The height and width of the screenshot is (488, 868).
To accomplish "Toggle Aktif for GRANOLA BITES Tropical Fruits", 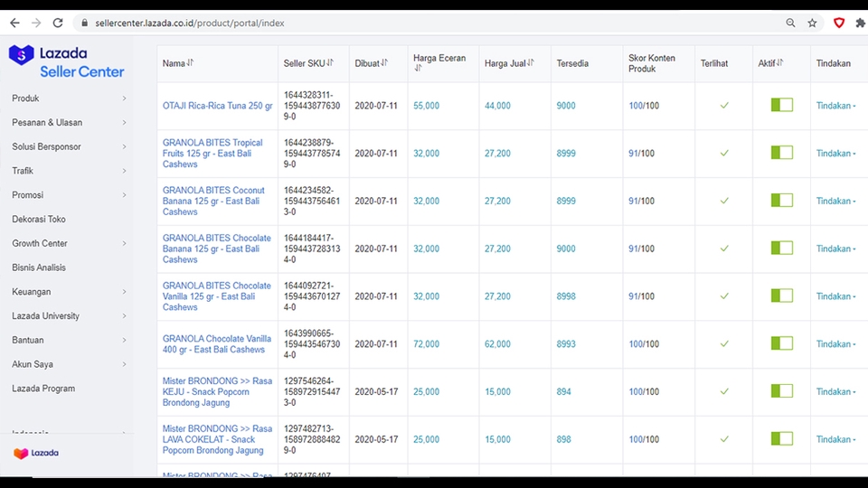I will (781, 152).
